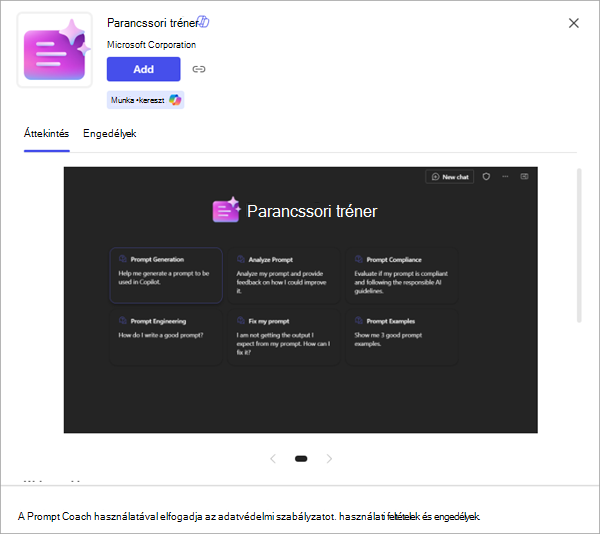Select the Prompt Examples card
This screenshot has width=600, height=534.
pyautogui.click(x=402, y=337)
